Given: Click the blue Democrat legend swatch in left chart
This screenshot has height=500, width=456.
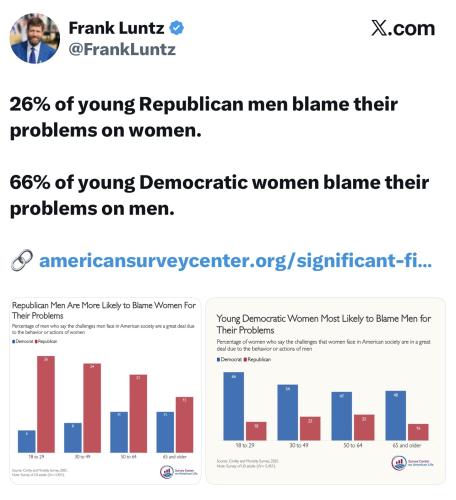Looking at the screenshot, I should click(x=14, y=341).
